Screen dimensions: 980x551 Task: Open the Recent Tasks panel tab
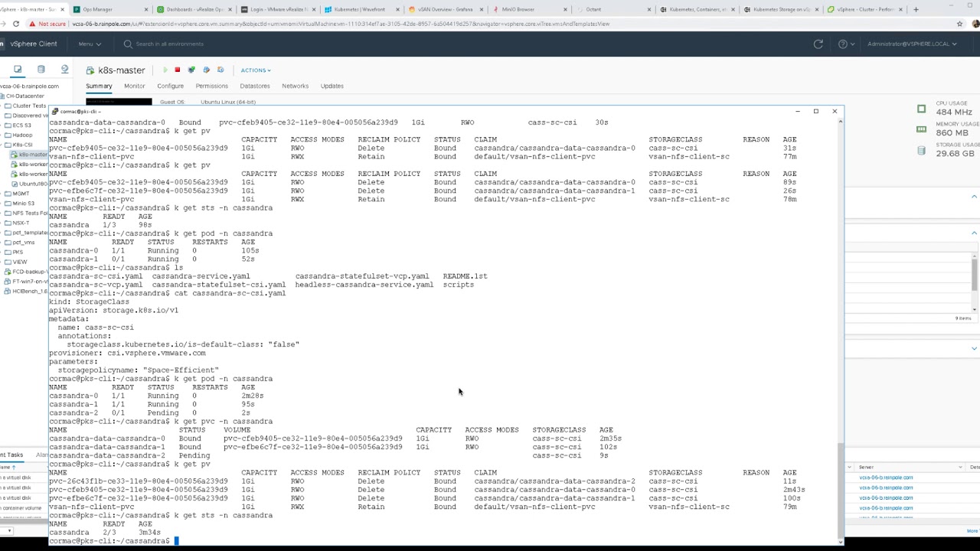click(x=11, y=455)
